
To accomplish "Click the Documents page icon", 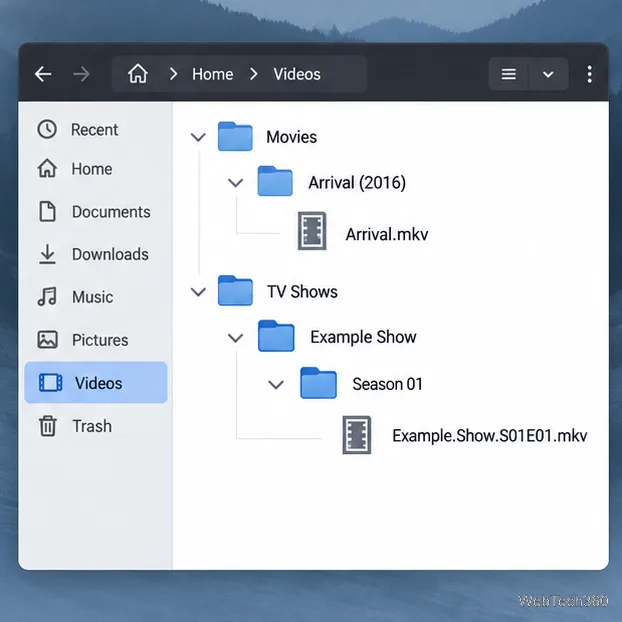I will click(47, 211).
